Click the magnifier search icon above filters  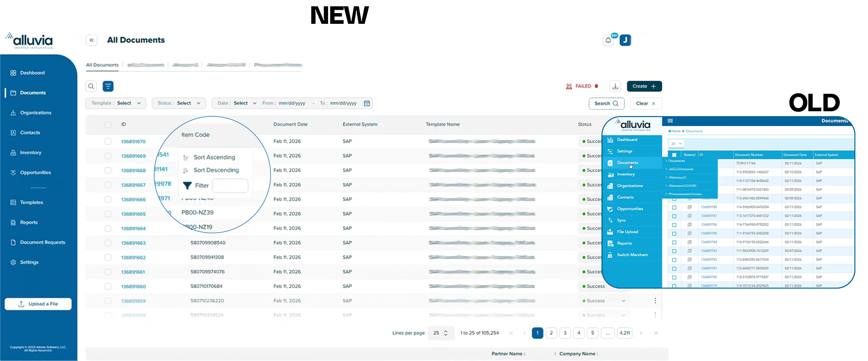(x=91, y=86)
